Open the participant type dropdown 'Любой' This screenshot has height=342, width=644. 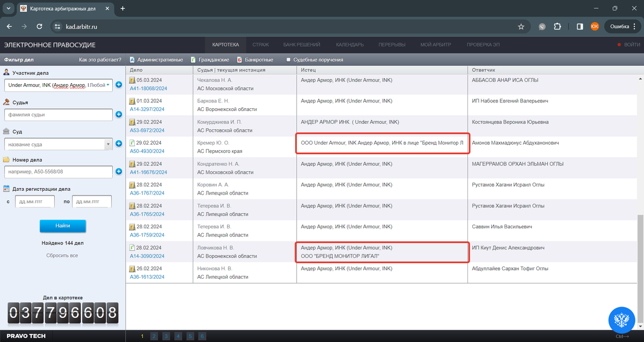[x=99, y=85]
